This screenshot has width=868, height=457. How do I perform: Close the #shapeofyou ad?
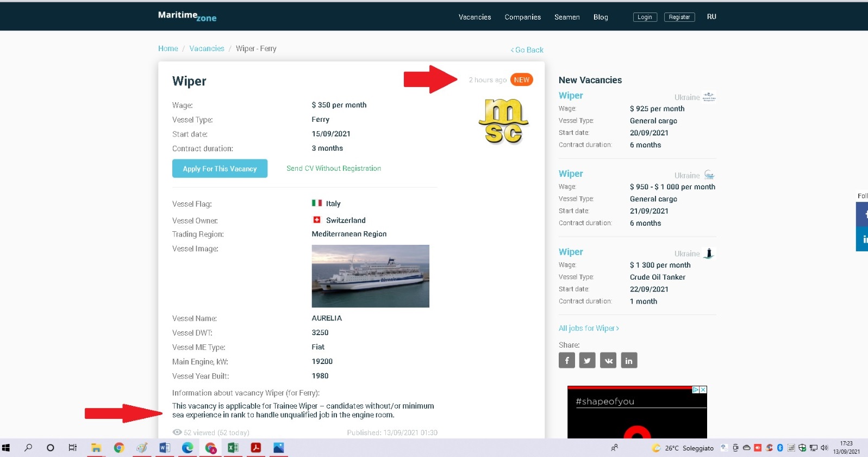click(703, 390)
